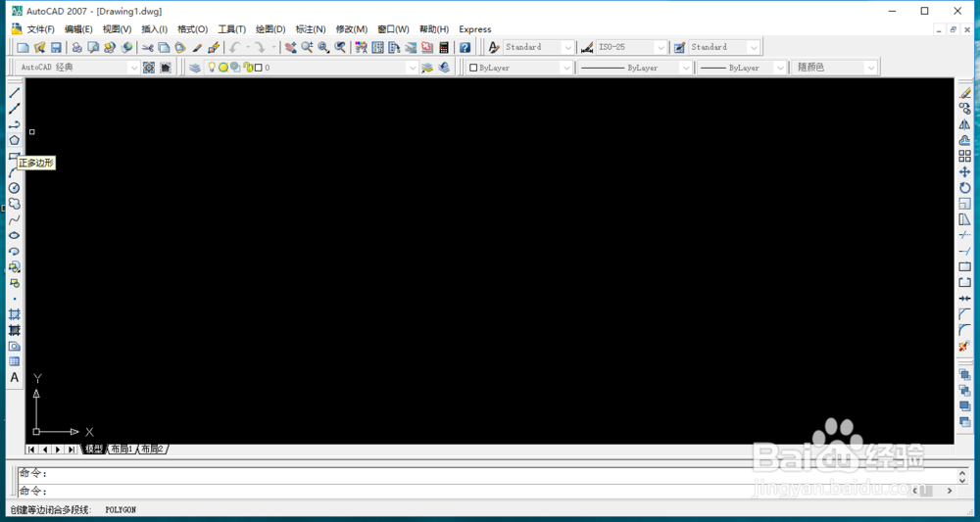Open the 标注(N) menu
The image size is (980, 522).
311,29
